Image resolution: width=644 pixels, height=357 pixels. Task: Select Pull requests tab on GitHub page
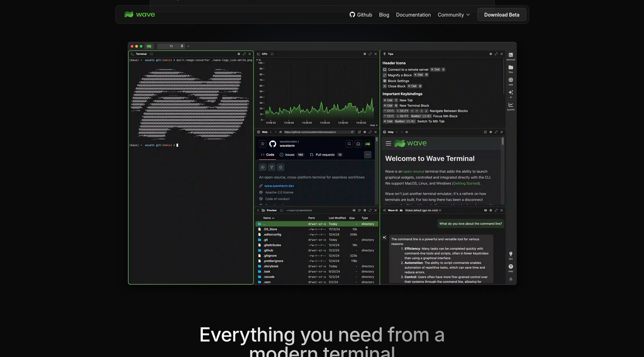point(326,155)
